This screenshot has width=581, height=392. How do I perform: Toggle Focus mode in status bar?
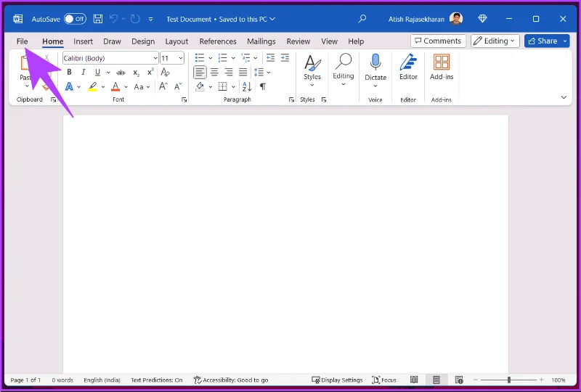(x=384, y=380)
